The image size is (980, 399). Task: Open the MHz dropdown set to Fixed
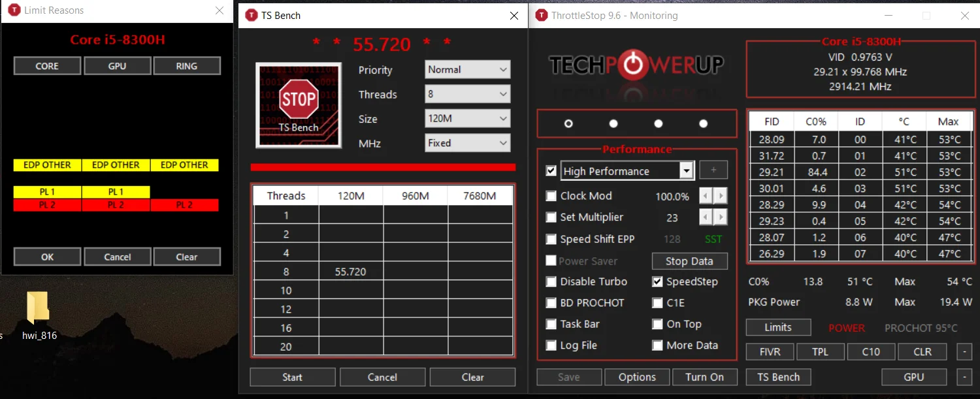coord(467,143)
